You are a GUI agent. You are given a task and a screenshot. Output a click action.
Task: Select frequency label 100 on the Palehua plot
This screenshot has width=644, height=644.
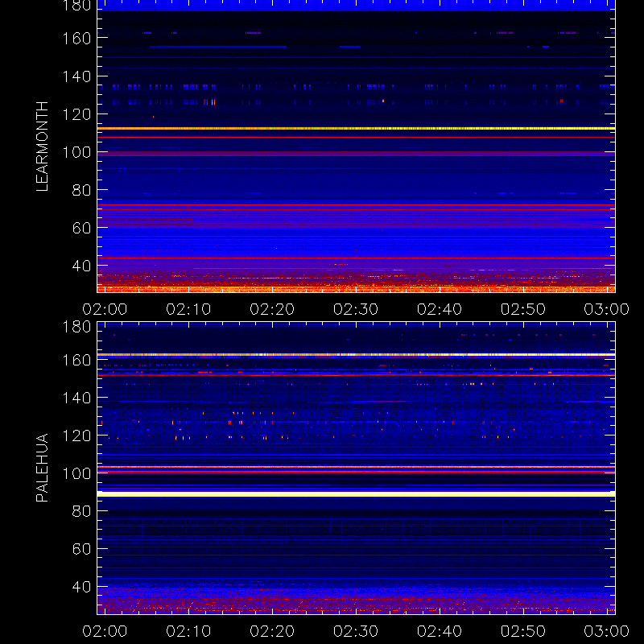(76, 473)
